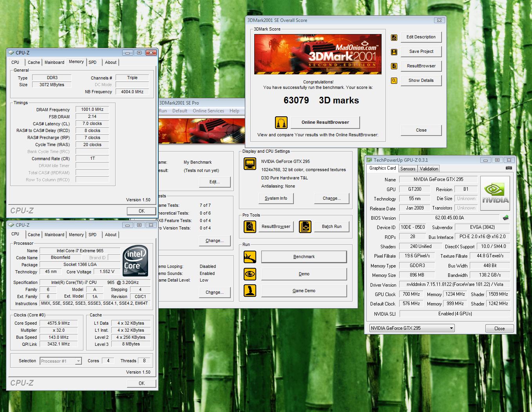Viewport: 532px width, 412px height.
Task: Click the BIOS save chip icon in GPU-Z
Action: click(506, 218)
